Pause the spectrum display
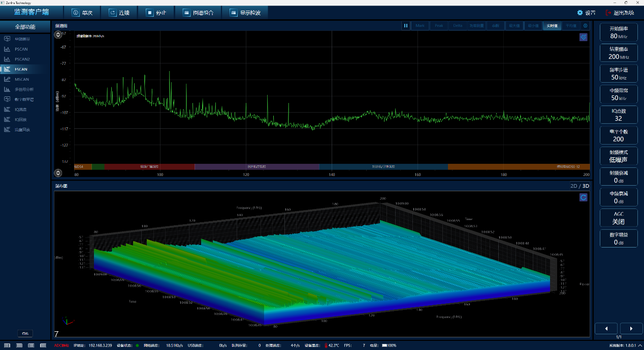 coord(406,25)
